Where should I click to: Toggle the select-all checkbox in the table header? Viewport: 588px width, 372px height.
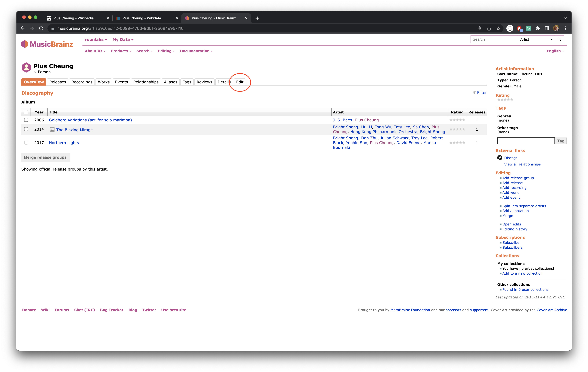point(26,112)
